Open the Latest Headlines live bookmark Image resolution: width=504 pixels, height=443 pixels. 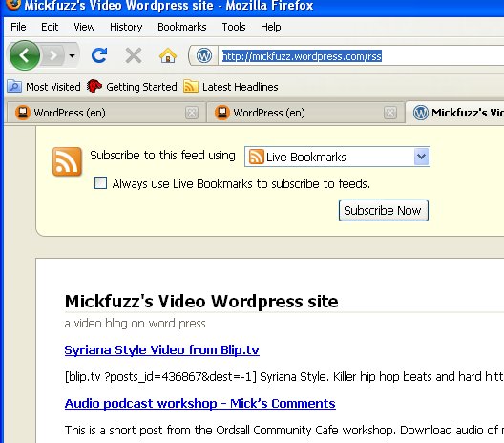click(x=231, y=87)
